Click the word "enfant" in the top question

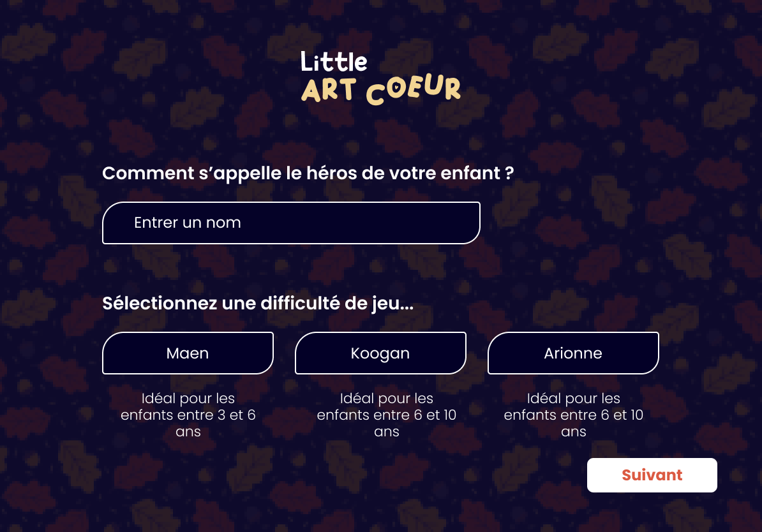pos(467,174)
